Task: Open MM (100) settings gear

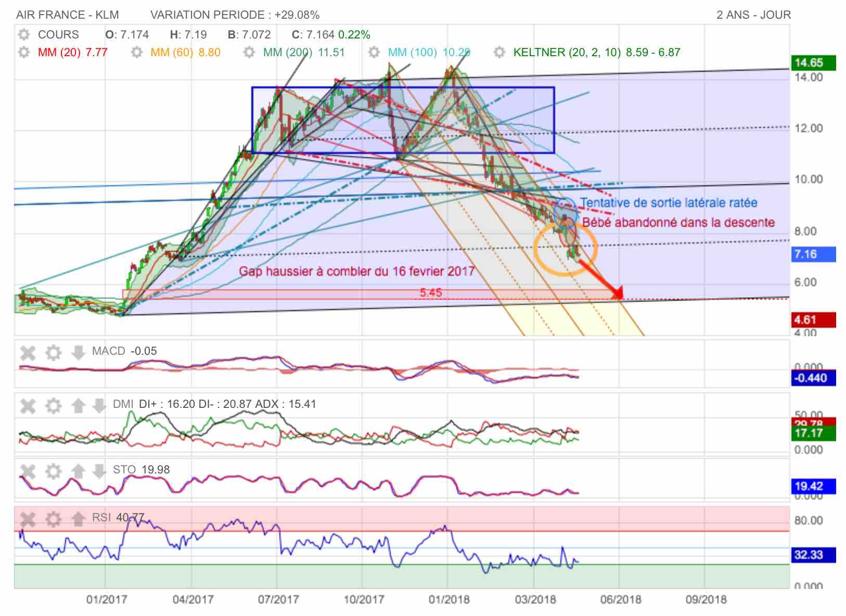Action: (374, 53)
